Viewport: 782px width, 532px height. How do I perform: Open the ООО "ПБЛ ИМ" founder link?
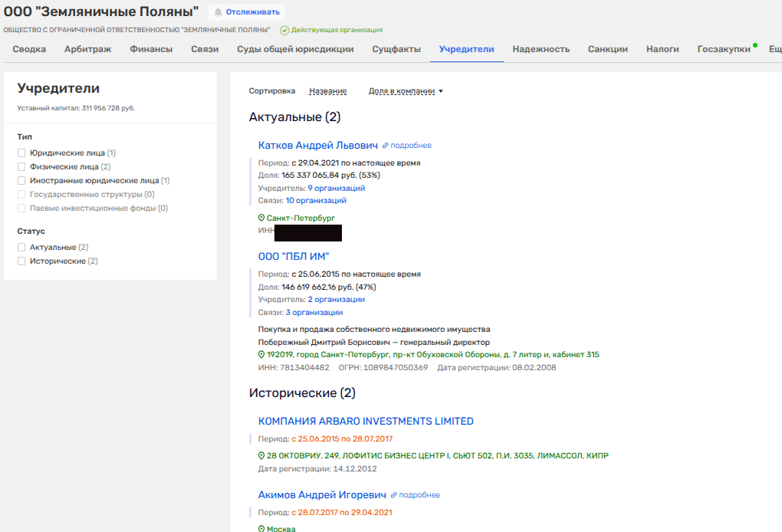(294, 256)
